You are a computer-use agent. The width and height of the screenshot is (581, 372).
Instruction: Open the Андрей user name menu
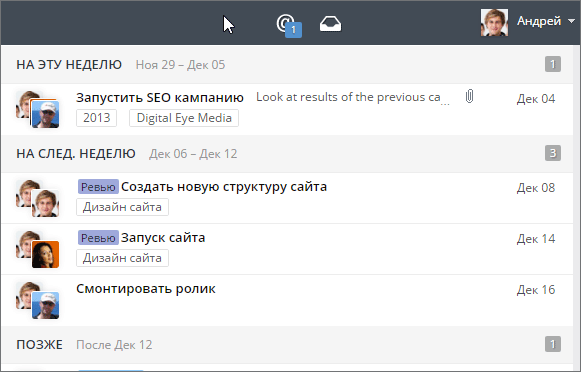539,21
